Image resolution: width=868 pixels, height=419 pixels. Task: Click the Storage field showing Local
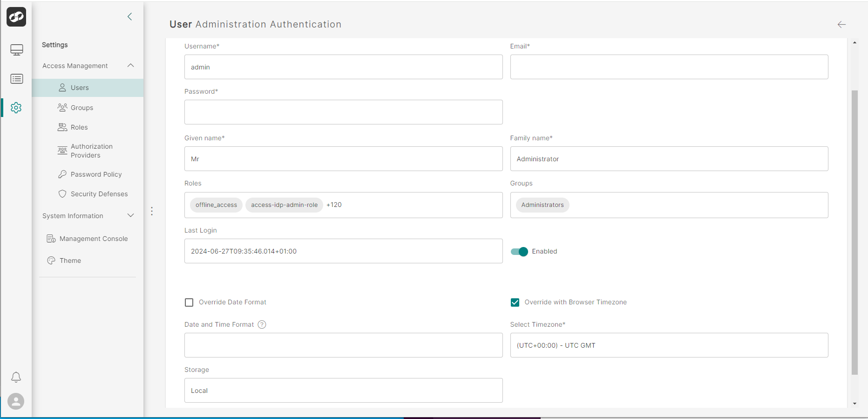344,391
